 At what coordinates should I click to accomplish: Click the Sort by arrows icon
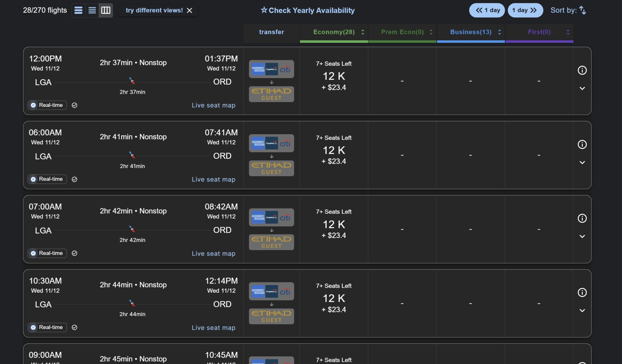pos(583,10)
